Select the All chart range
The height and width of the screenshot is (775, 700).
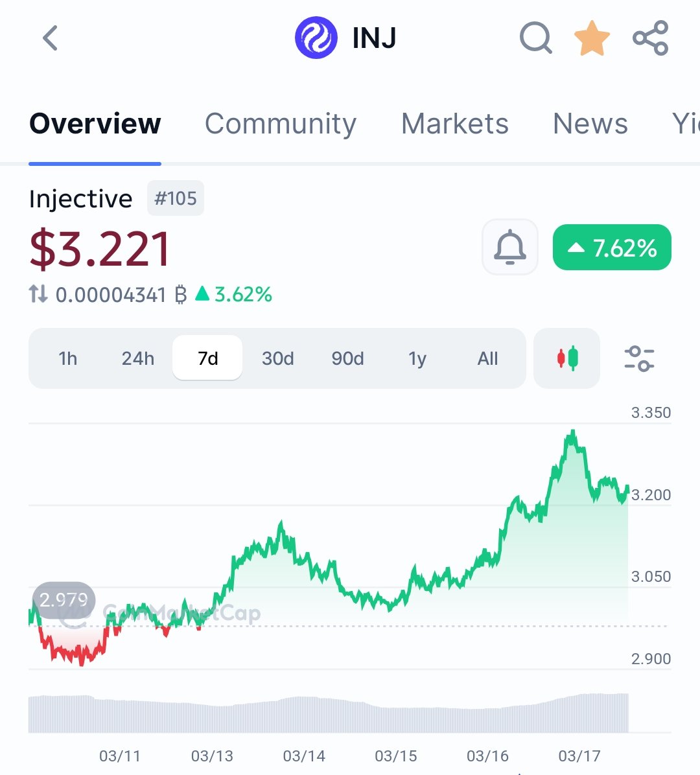[x=487, y=358]
